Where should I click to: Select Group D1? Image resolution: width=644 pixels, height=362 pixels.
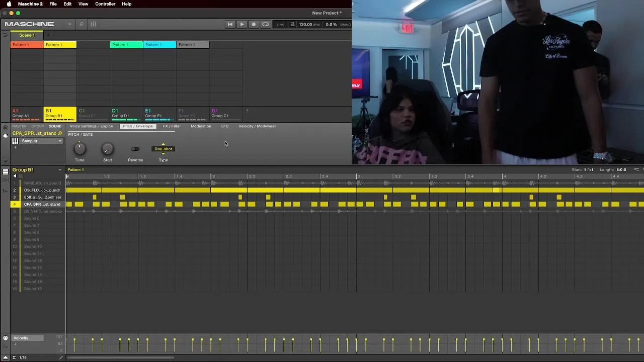tap(126, 114)
